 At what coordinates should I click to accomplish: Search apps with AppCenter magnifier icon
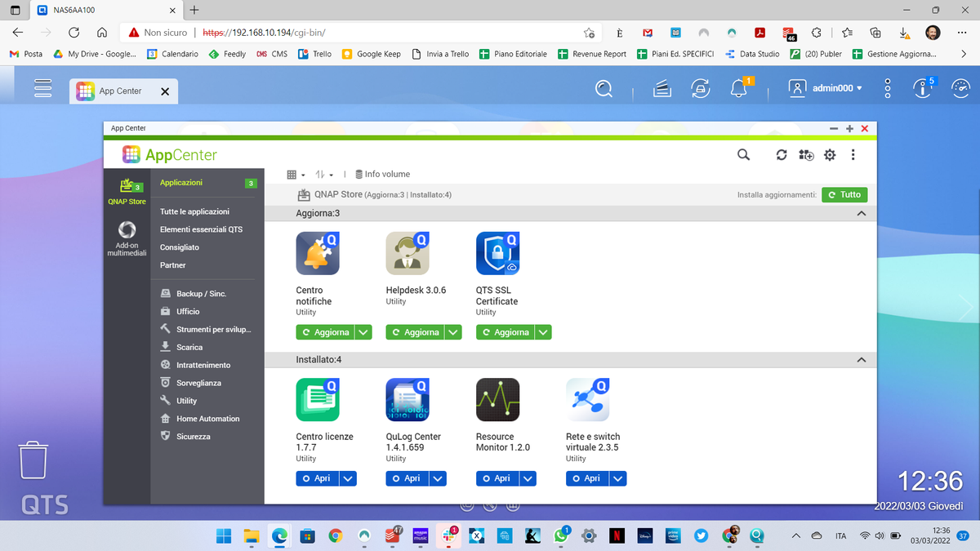click(x=743, y=154)
